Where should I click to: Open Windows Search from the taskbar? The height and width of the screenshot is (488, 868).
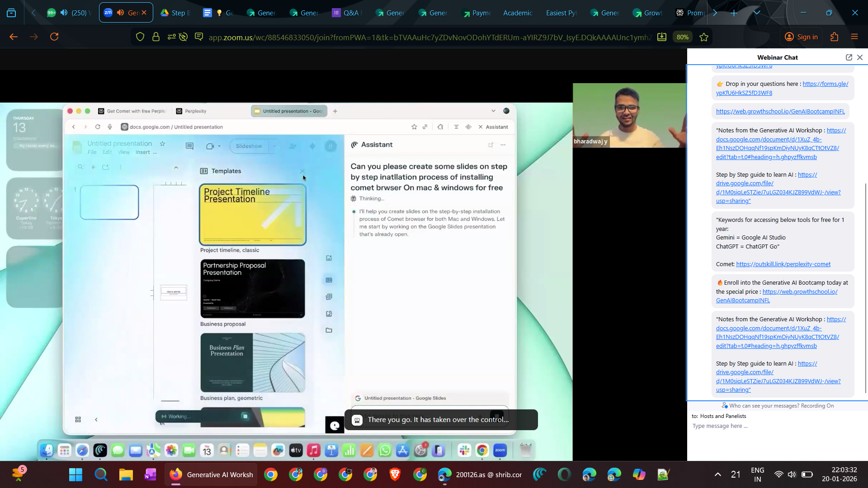click(x=101, y=475)
